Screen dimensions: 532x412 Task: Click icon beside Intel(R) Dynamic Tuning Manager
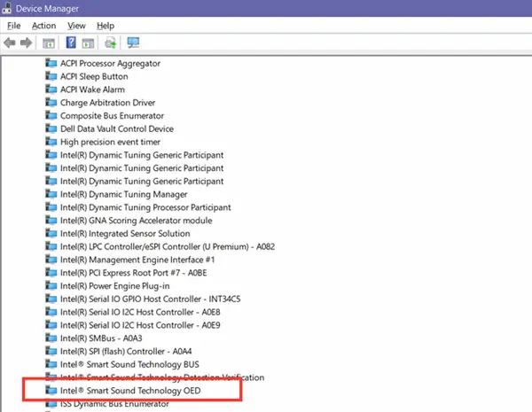pos(51,194)
